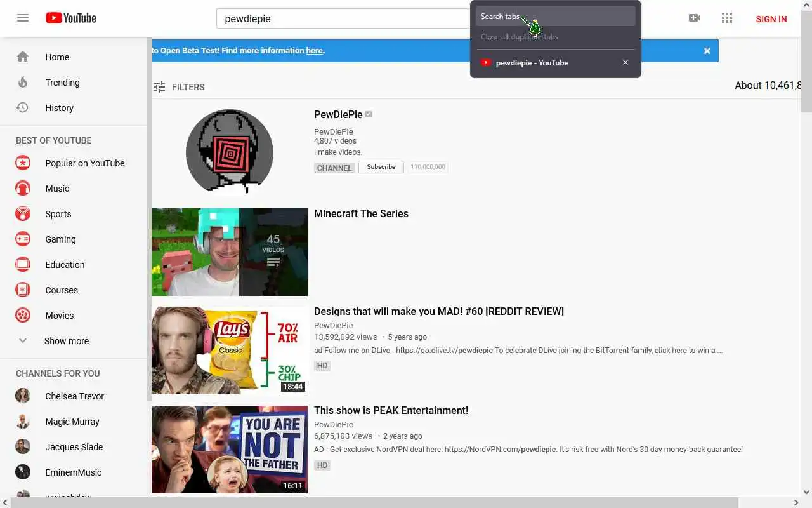Viewport: 812px width, 508px height.
Task: Click the create video camera icon
Action: [x=695, y=18]
